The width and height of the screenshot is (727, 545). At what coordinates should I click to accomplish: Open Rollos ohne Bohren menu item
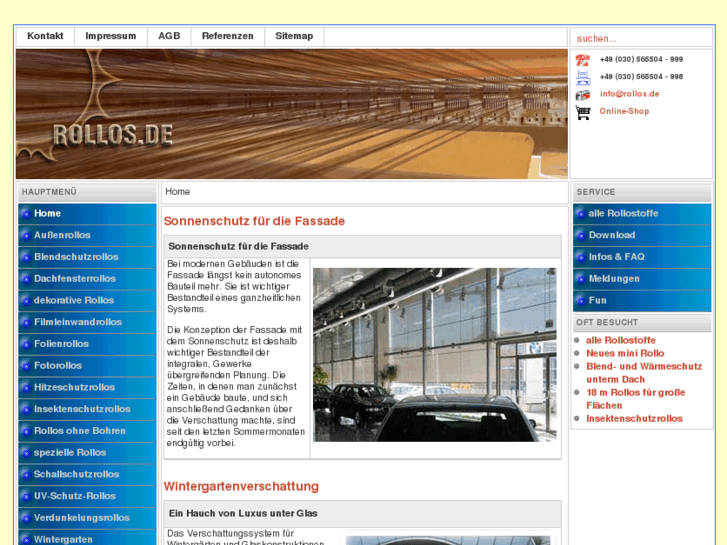point(87,431)
